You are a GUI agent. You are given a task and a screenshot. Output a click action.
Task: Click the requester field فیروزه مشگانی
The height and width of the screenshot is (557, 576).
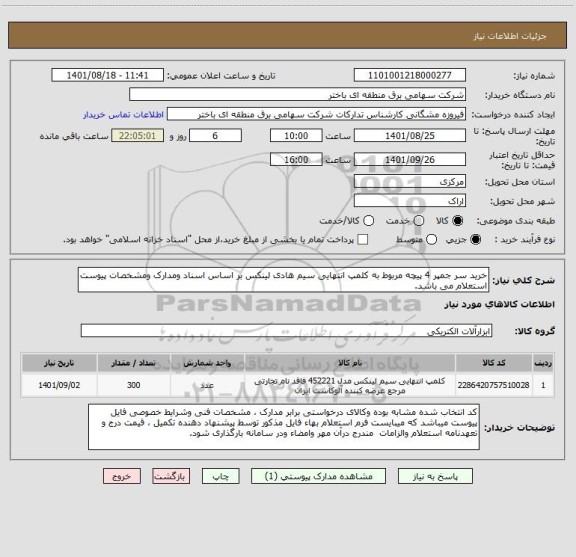(316, 114)
